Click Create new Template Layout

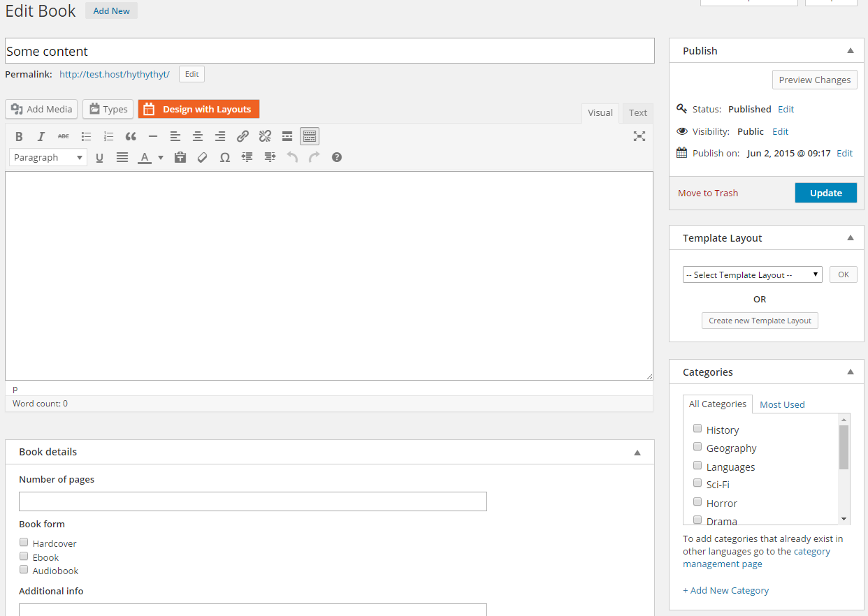coord(760,321)
